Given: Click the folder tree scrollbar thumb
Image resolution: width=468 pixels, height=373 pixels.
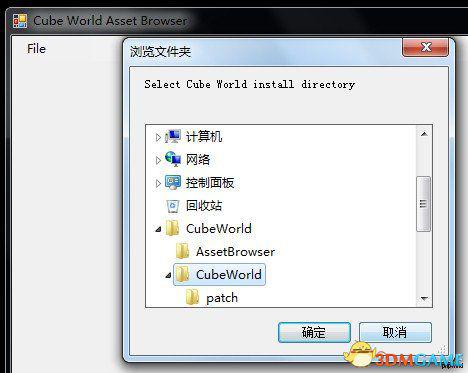Looking at the screenshot, I should coord(424,204).
